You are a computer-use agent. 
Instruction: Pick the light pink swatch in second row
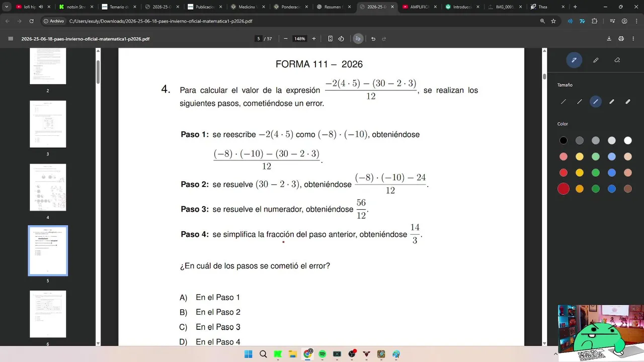(563, 156)
